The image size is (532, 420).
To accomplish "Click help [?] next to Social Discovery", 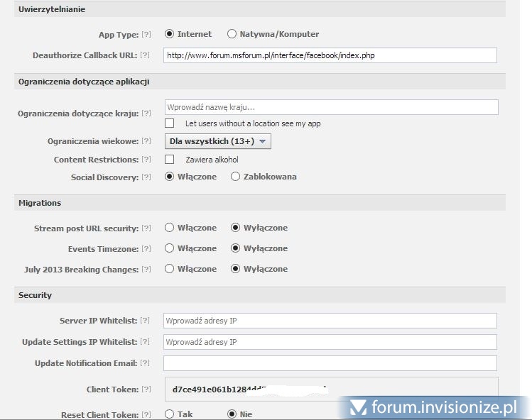I will pos(146,177).
